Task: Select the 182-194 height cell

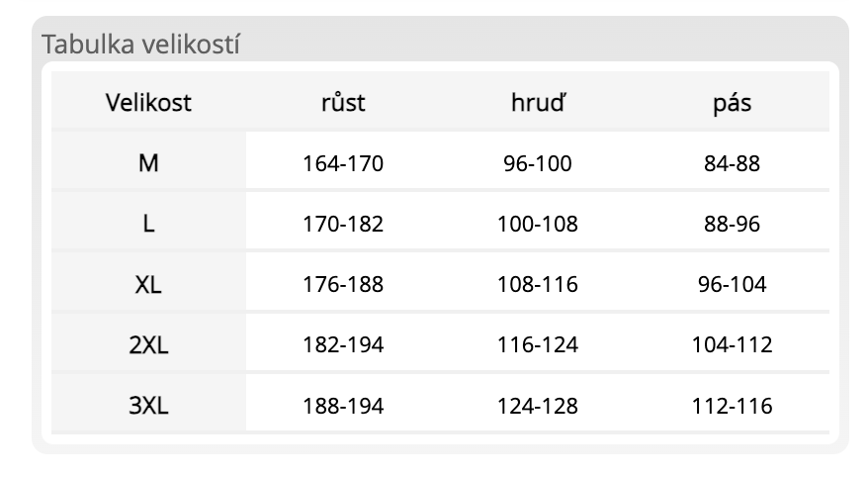Action: pos(343,345)
